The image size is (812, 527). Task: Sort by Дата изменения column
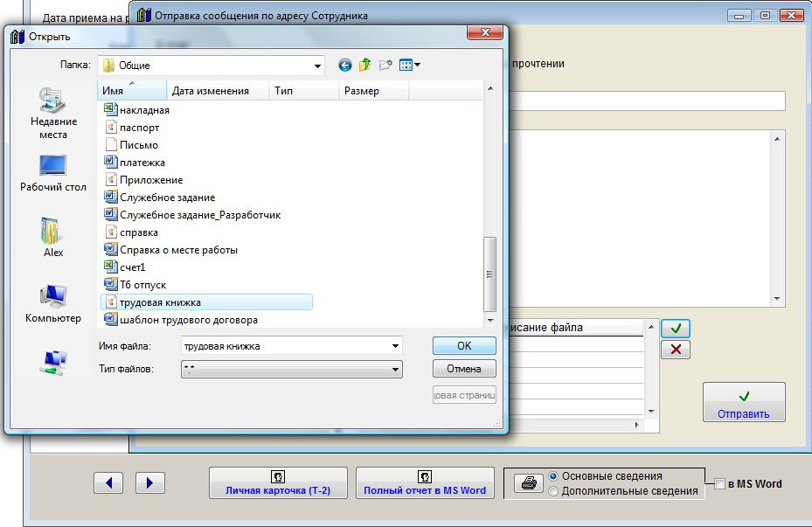[x=218, y=91]
